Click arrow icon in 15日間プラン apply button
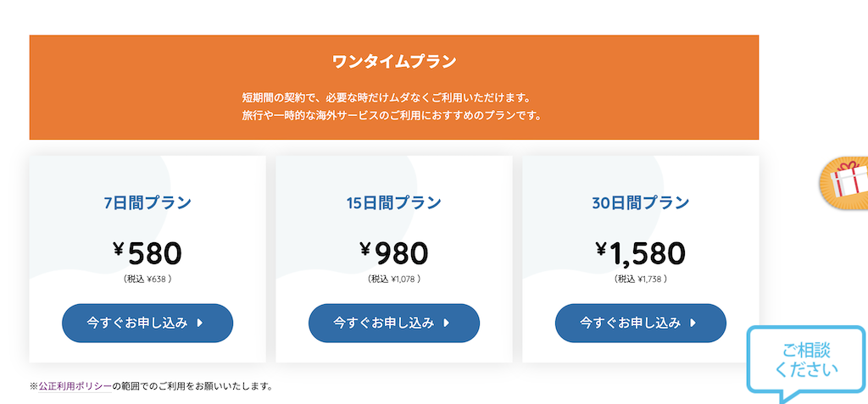868x404 pixels. point(446,323)
